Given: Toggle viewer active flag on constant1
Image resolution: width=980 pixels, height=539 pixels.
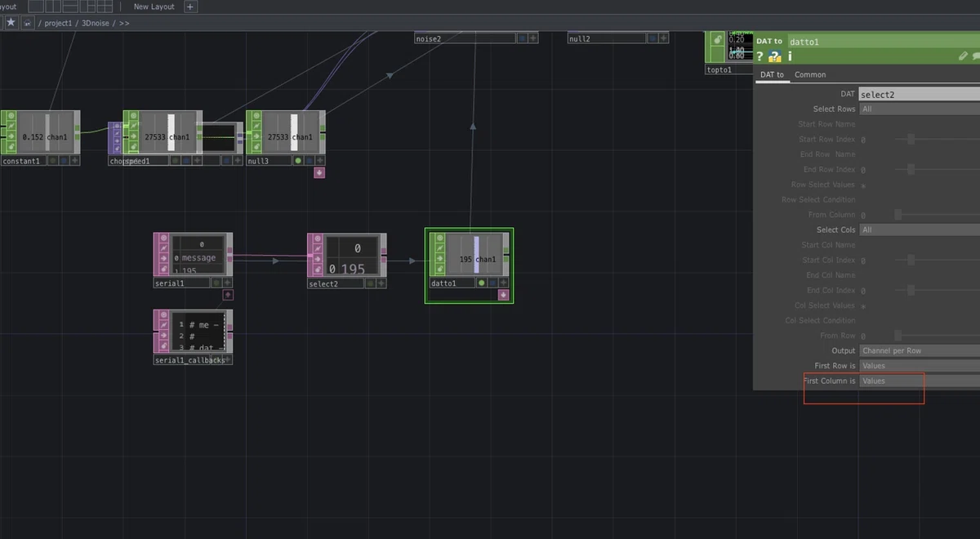Looking at the screenshot, I should point(11,116).
